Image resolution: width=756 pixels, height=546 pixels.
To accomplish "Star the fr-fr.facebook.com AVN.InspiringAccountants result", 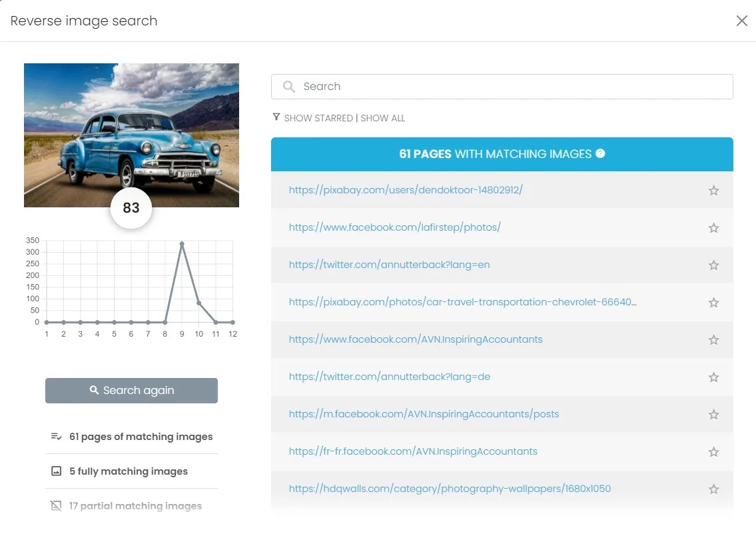I will pos(713,452).
